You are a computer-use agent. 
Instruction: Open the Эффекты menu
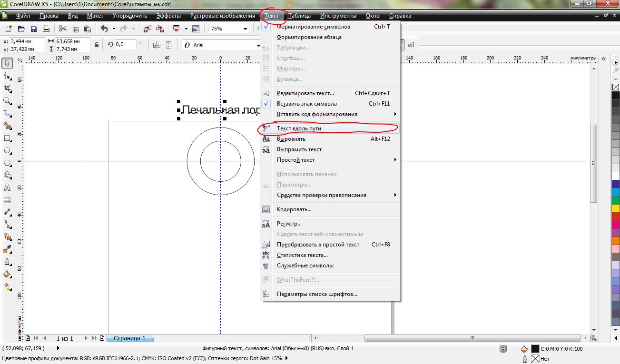[168, 16]
